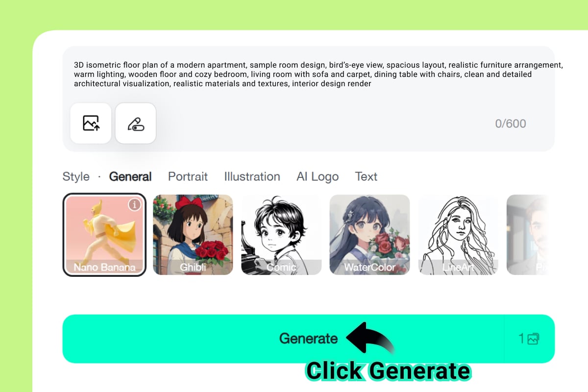The width and height of the screenshot is (588, 392).
Task: Pick the Comic style thumbnail
Action: tap(281, 235)
